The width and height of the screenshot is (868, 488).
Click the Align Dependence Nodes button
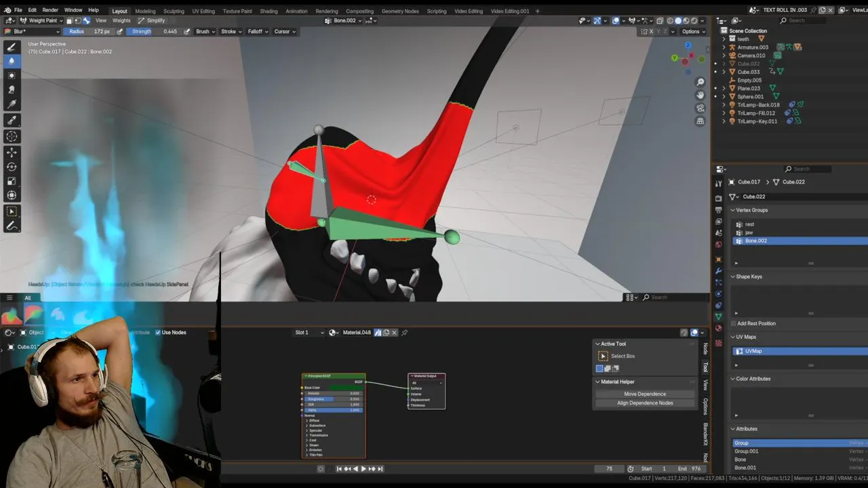(x=645, y=403)
